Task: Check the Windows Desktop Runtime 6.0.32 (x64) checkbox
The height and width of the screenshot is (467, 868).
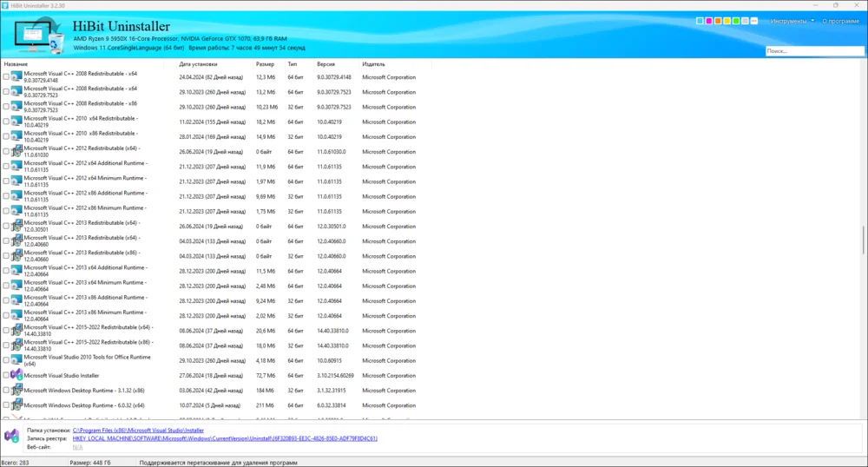Action: click(x=6, y=405)
